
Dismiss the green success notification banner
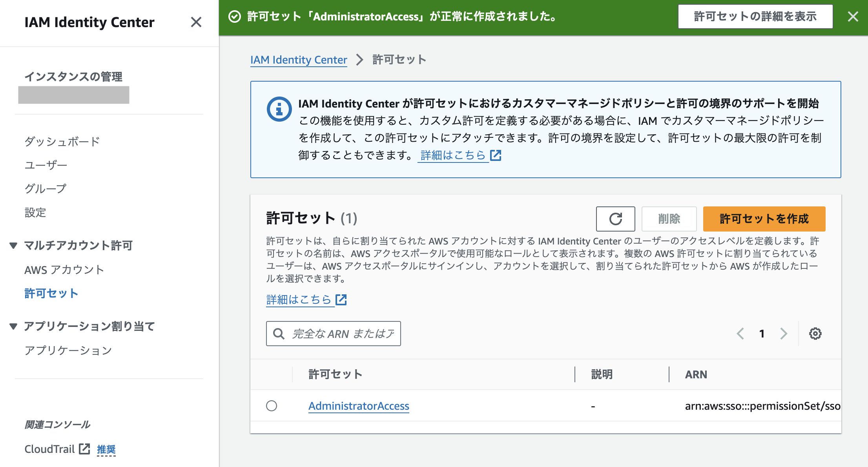tap(853, 16)
